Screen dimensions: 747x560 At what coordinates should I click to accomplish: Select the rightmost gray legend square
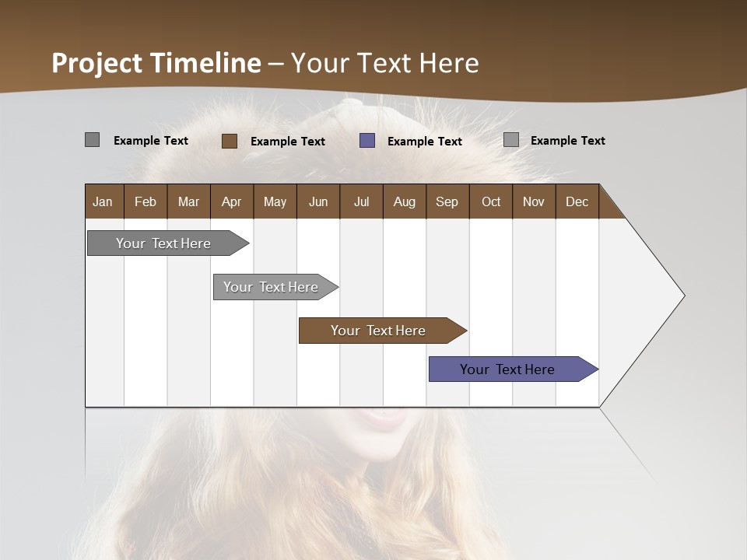[510, 139]
